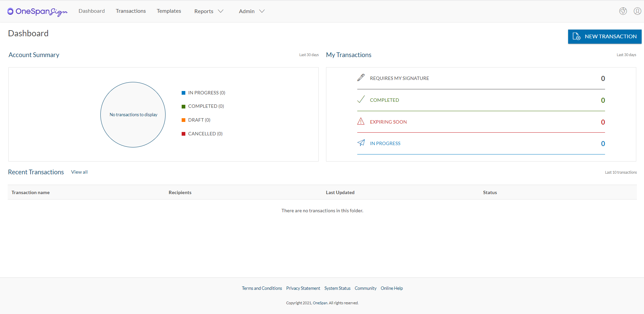Click the green Completed legend swatch
This screenshot has width=644, height=314.
(184, 106)
